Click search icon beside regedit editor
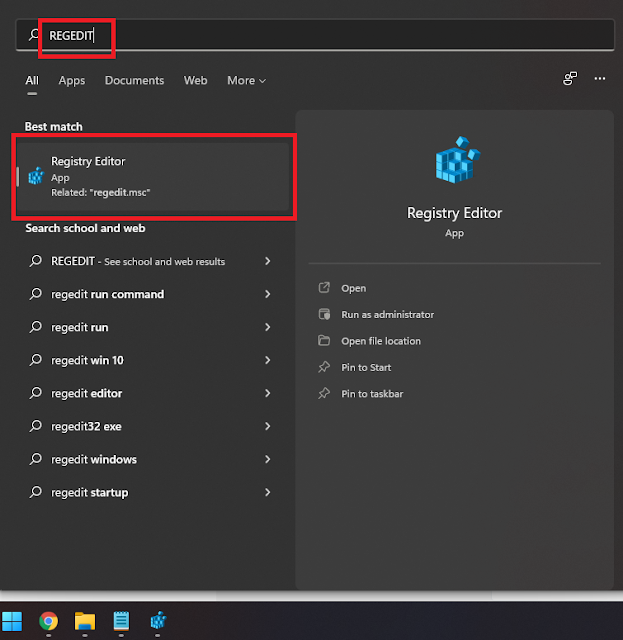This screenshot has height=640, width=623. tap(36, 393)
